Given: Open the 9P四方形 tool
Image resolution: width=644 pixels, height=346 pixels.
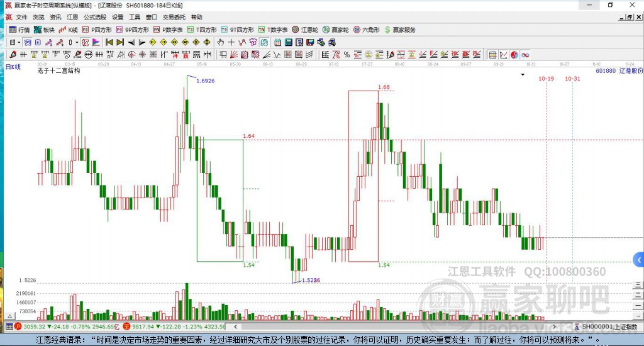Looking at the screenshot, I should pos(132,30).
